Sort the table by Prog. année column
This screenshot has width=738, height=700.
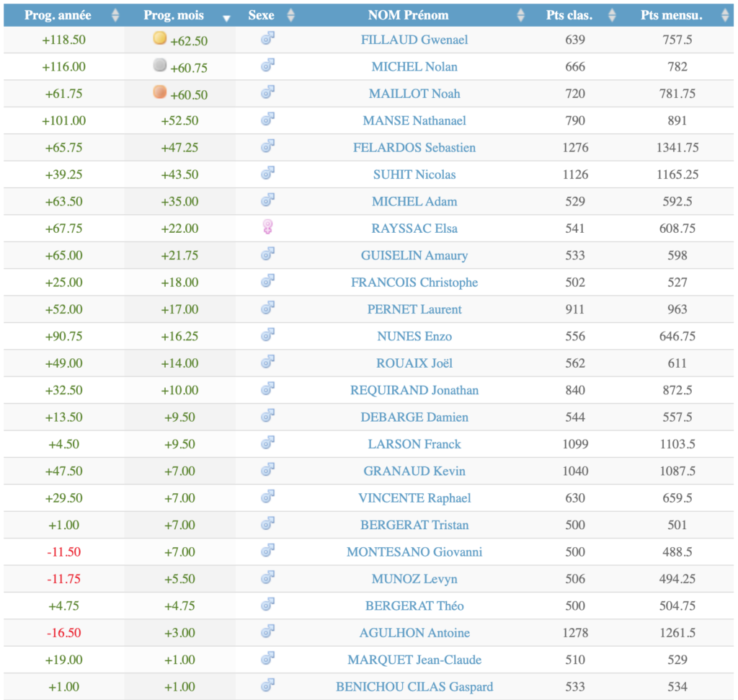click(63, 15)
